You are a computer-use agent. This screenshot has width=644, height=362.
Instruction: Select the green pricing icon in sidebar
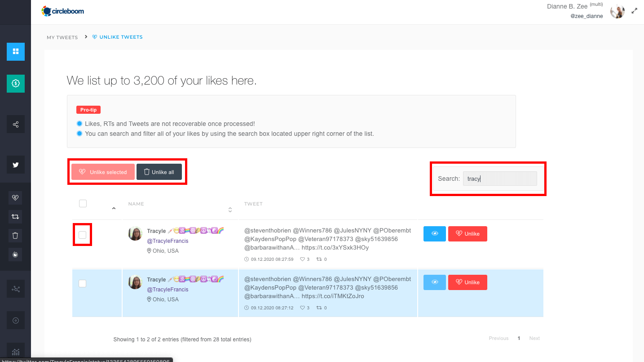(x=16, y=84)
